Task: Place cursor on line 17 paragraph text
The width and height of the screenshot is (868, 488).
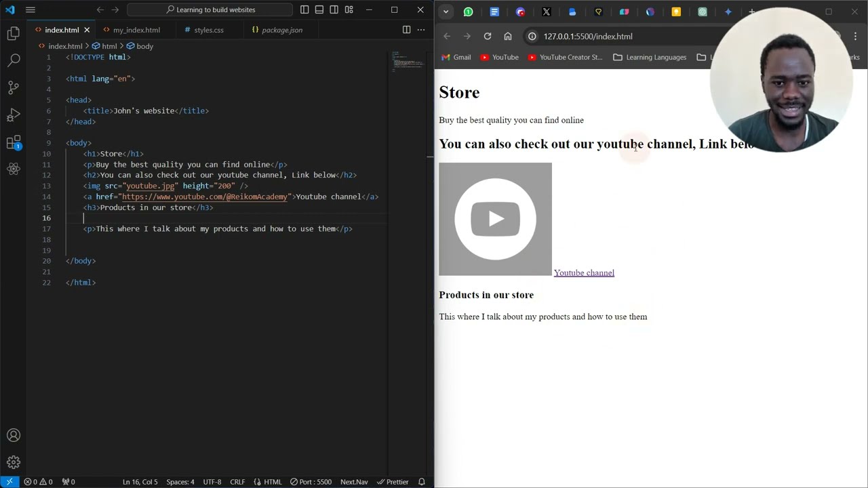Action: [x=216, y=229]
